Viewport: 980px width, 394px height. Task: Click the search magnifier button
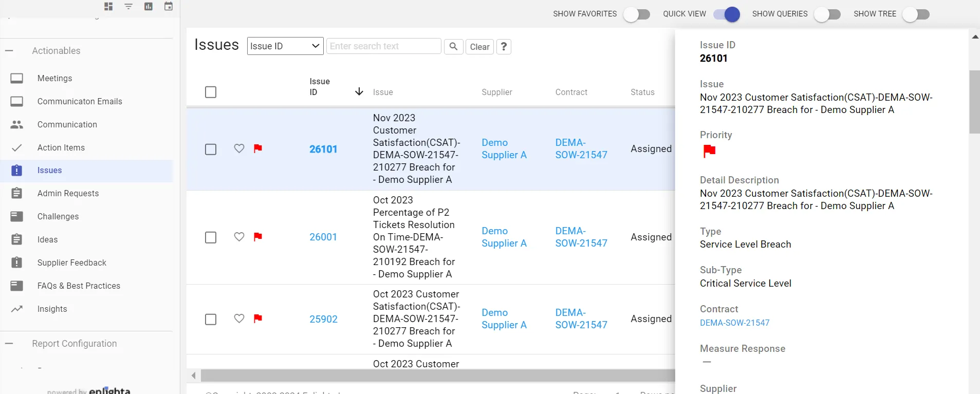pos(453,47)
